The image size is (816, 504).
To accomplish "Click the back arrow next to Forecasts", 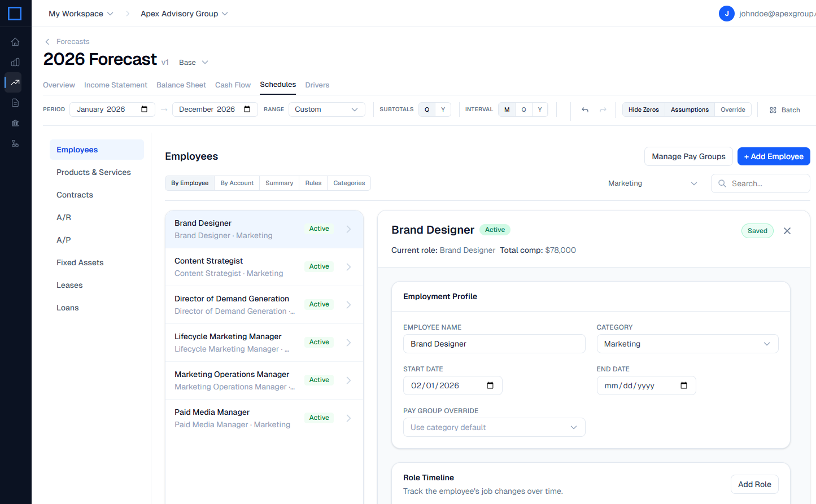I will [47, 42].
